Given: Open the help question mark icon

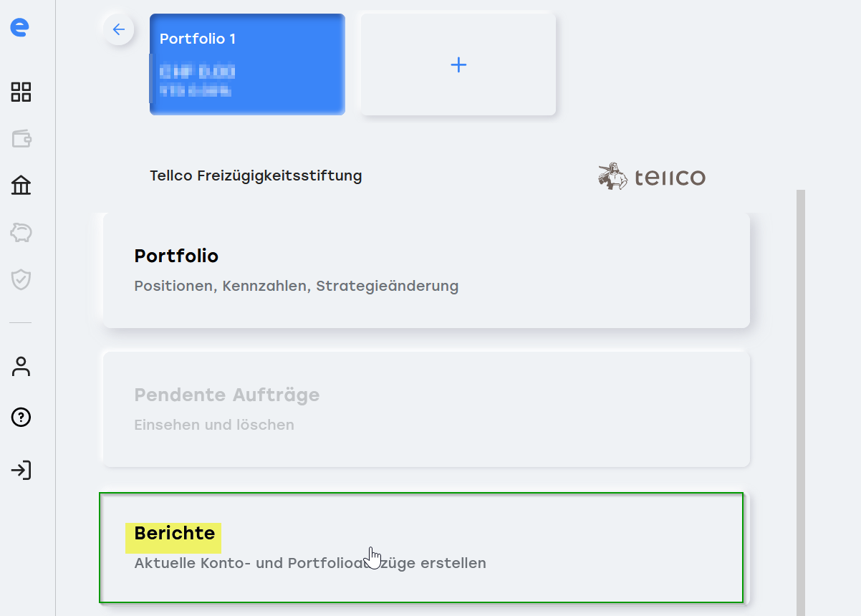Looking at the screenshot, I should [x=21, y=418].
